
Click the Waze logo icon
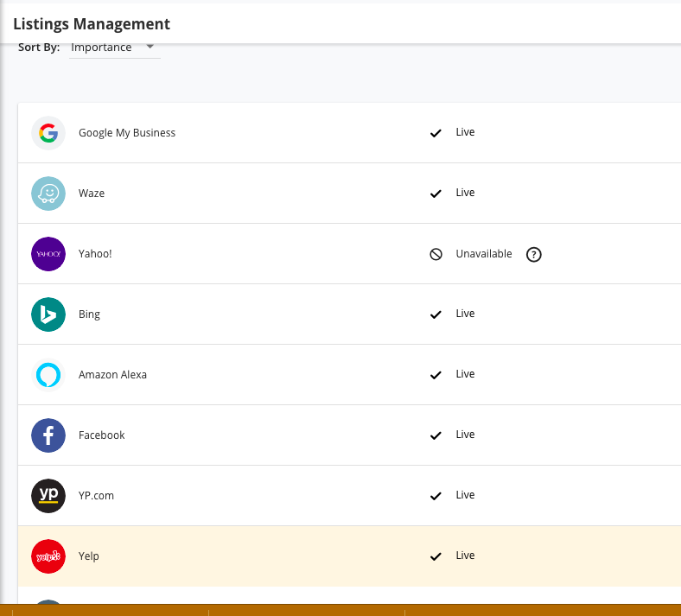[x=48, y=194]
